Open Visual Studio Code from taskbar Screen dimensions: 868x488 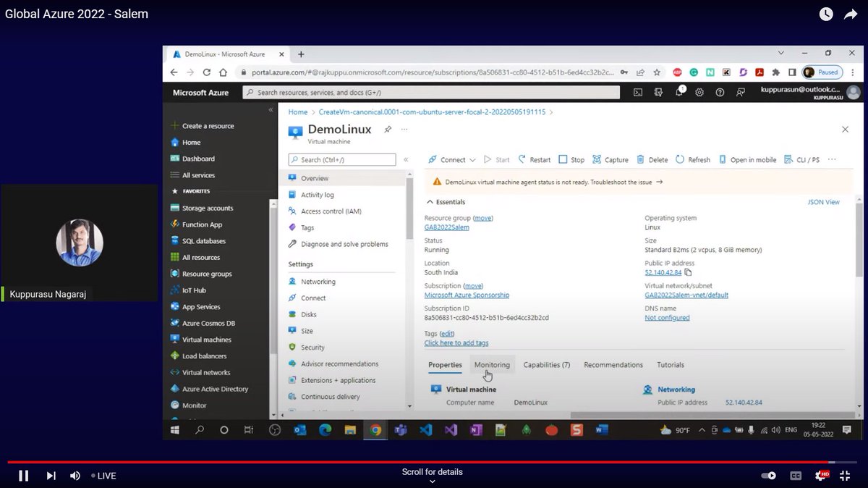point(425,429)
